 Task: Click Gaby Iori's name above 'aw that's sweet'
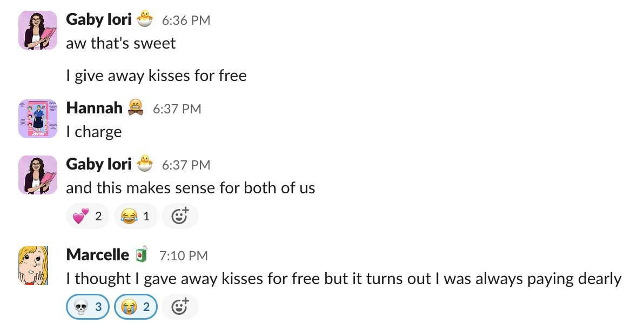coord(98,19)
